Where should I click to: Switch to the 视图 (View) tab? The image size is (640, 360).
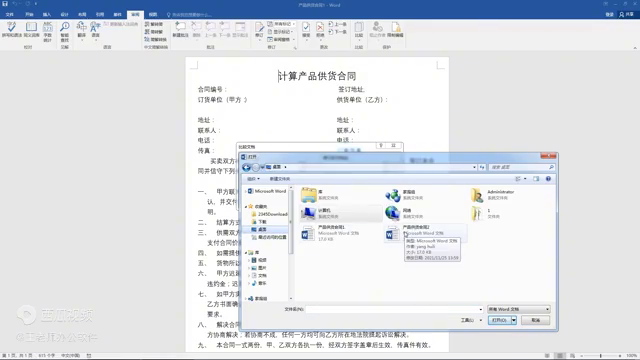[x=153, y=15]
